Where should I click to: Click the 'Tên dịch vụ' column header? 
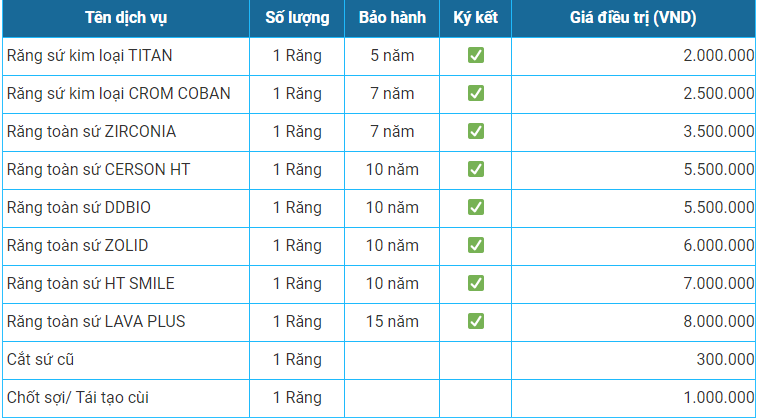coord(126,18)
